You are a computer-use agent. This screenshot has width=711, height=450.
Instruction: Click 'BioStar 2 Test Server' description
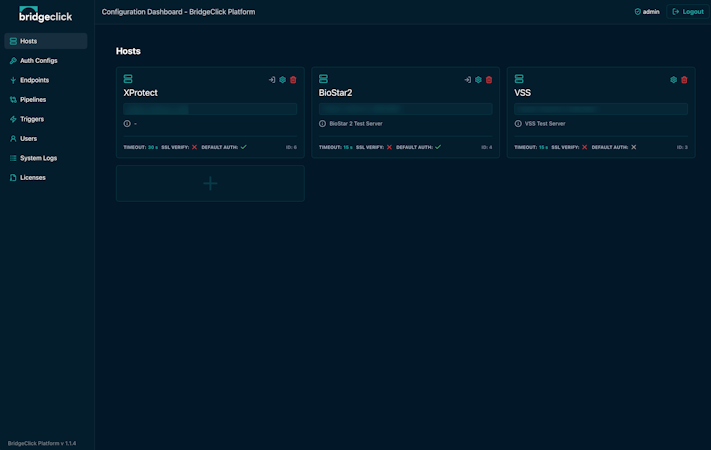[x=356, y=123]
